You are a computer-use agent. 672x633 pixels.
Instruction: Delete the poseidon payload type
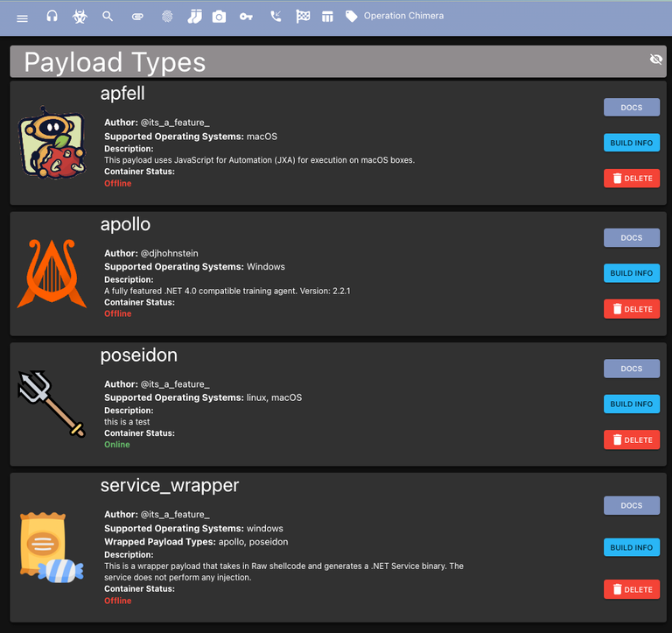click(x=631, y=440)
